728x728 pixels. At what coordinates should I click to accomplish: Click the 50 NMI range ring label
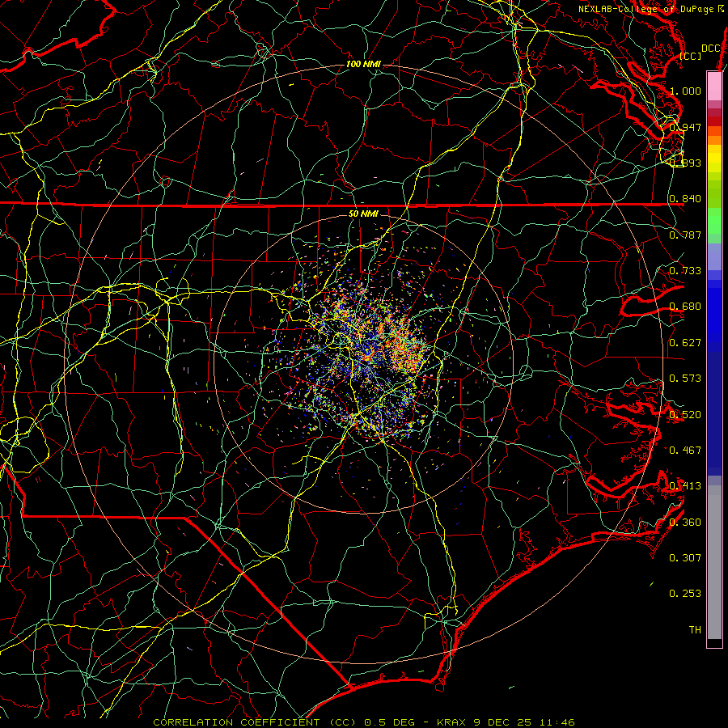(363, 214)
